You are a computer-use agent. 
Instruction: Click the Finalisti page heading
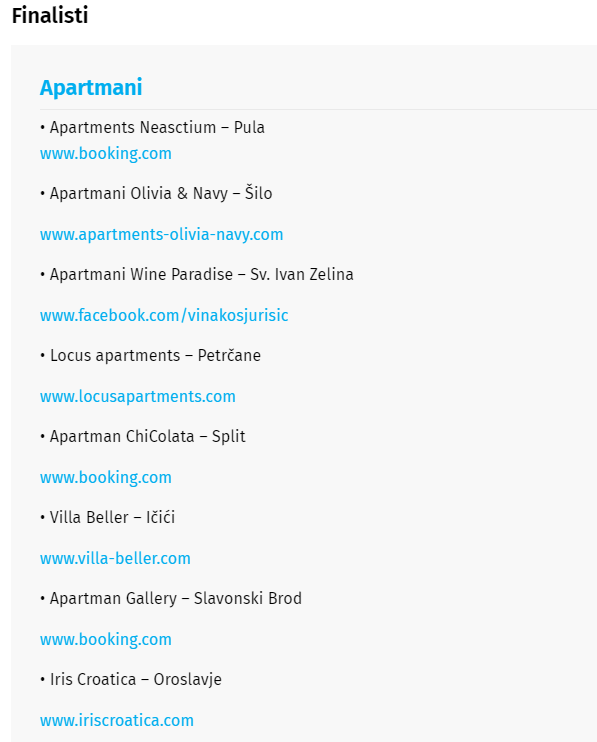point(50,16)
